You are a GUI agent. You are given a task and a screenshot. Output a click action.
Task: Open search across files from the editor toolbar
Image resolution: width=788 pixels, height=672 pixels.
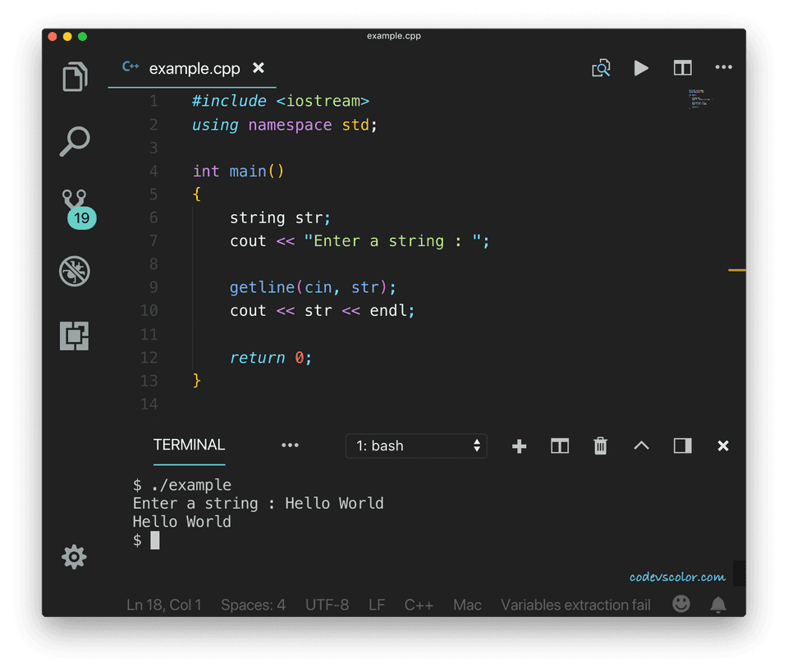(601, 68)
